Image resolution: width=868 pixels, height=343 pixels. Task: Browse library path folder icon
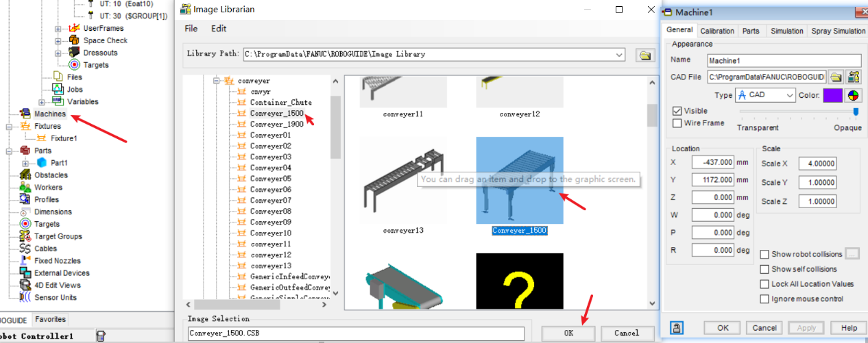tap(644, 55)
